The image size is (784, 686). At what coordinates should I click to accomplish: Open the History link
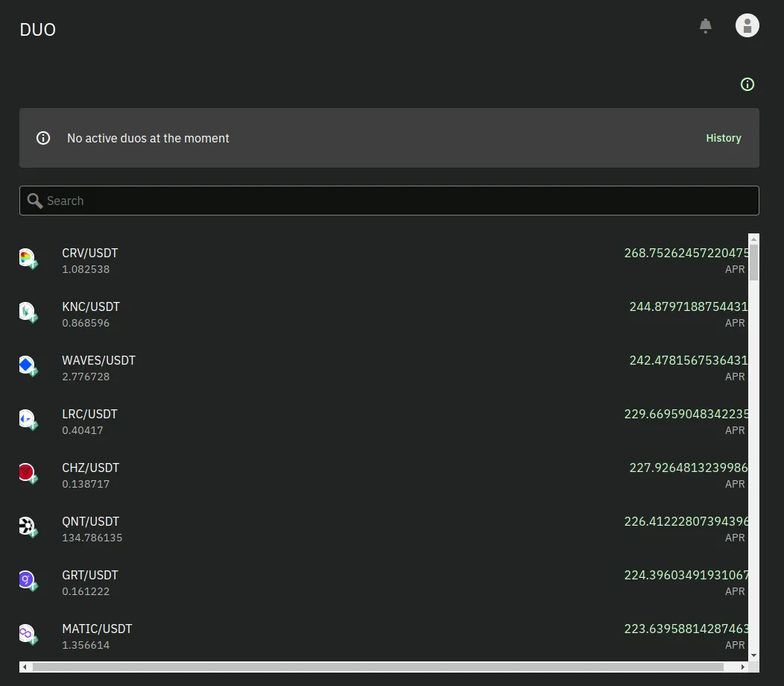723,138
